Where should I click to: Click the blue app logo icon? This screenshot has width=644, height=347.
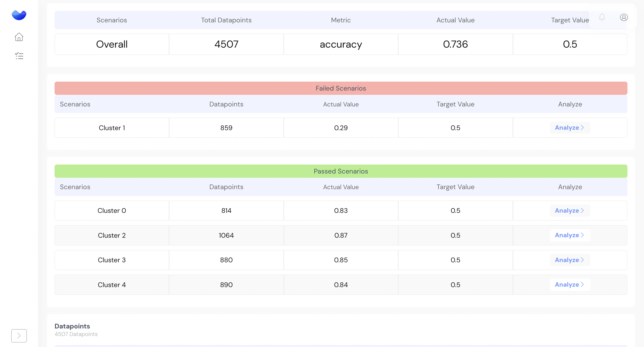pyautogui.click(x=19, y=15)
